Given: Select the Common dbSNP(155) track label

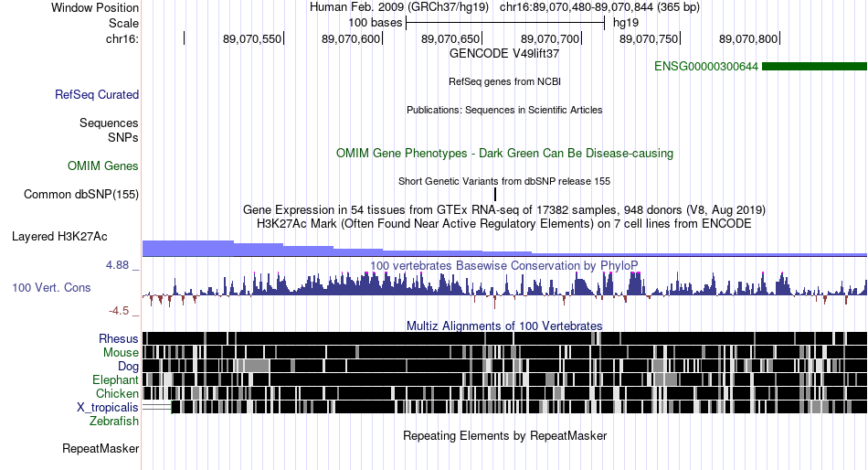Looking at the screenshot, I should tap(80, 195).
